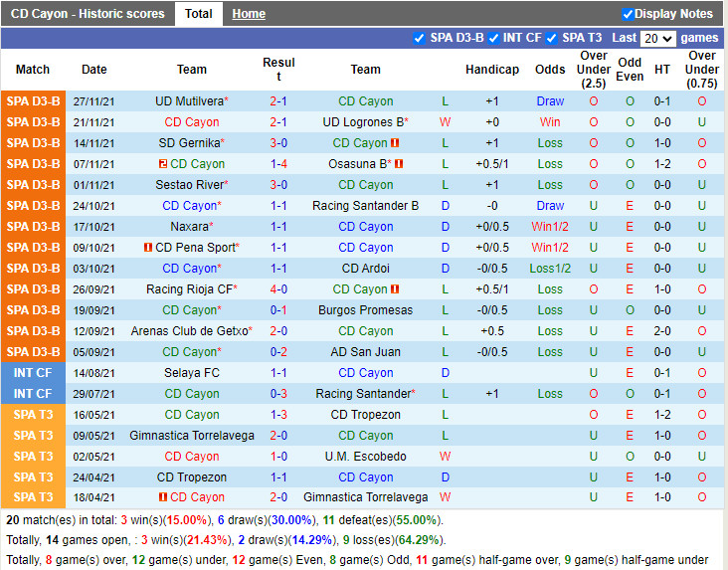The height and width of the screenshot is (570, 728).
Task: Click the 15.00% win percentage summary
Action: (x=187, y=520)
